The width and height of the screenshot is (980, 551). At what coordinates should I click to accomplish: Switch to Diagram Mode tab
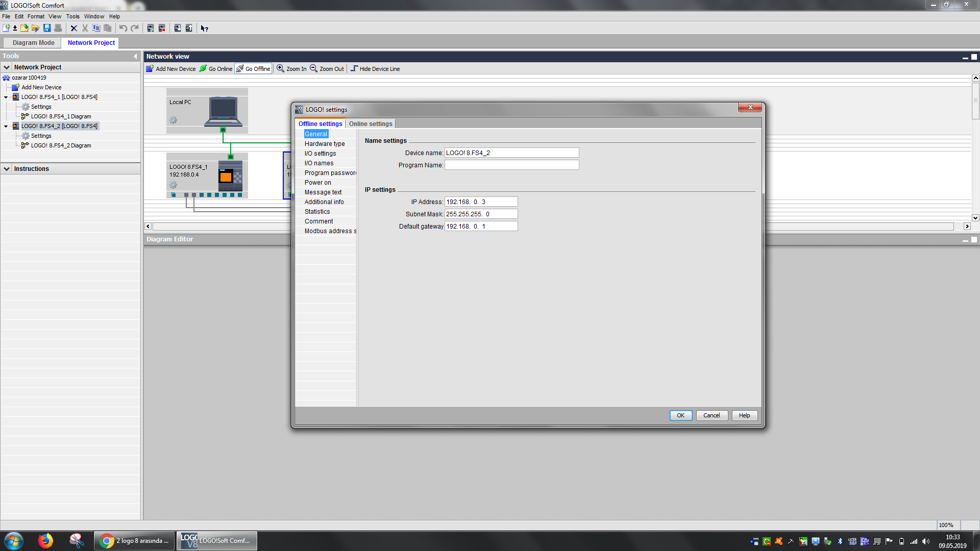[x=33, y=43]
